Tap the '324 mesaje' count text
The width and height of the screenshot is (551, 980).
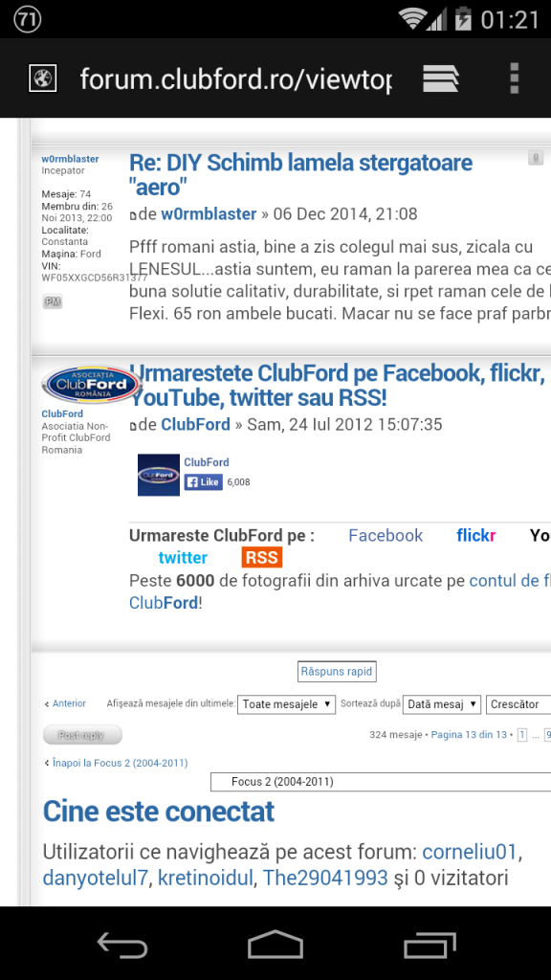click(395, 734)
